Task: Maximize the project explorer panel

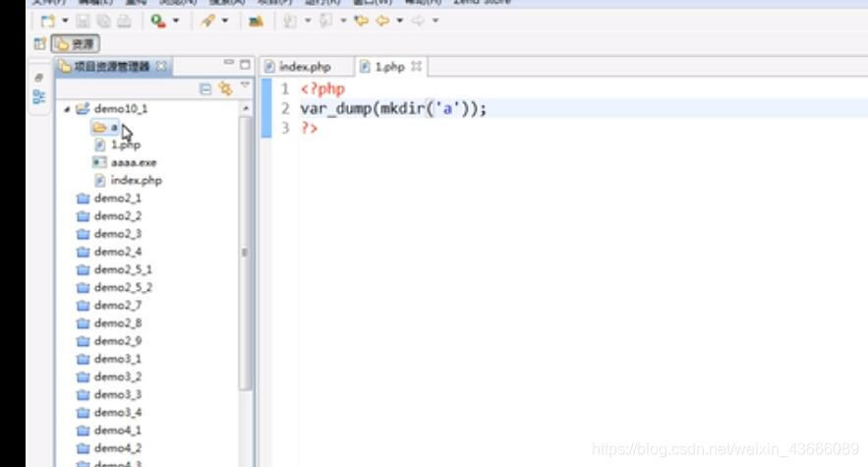Action: (x=245, y=64)
